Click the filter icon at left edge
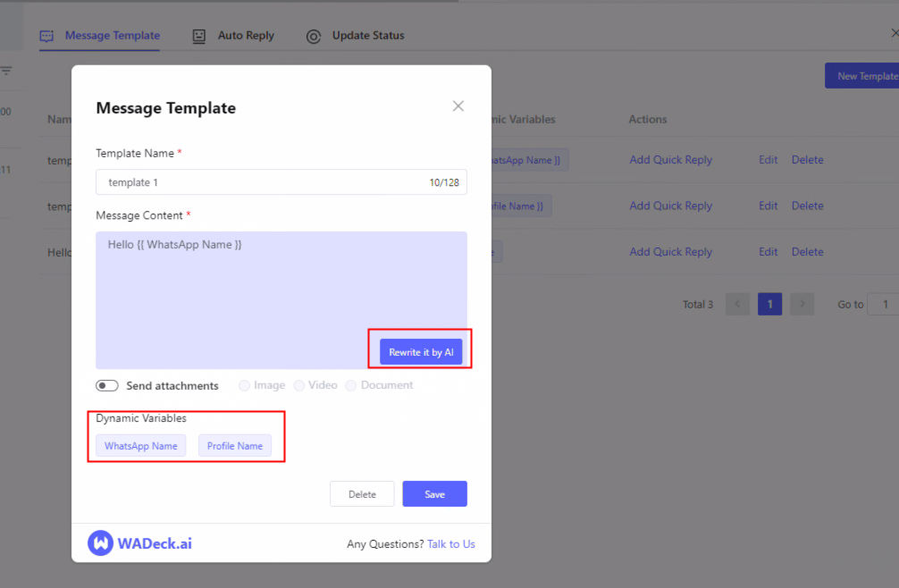899x588 pixels. click(6, 71)
